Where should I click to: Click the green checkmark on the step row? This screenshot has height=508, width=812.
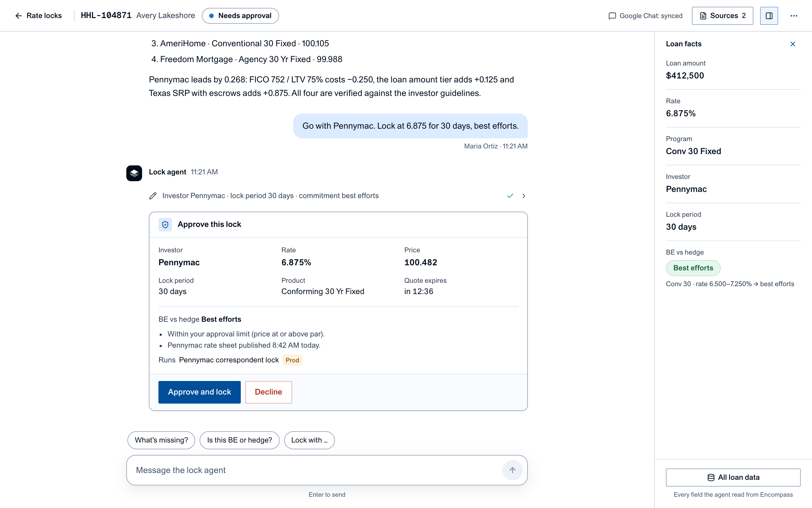[510, 196]
